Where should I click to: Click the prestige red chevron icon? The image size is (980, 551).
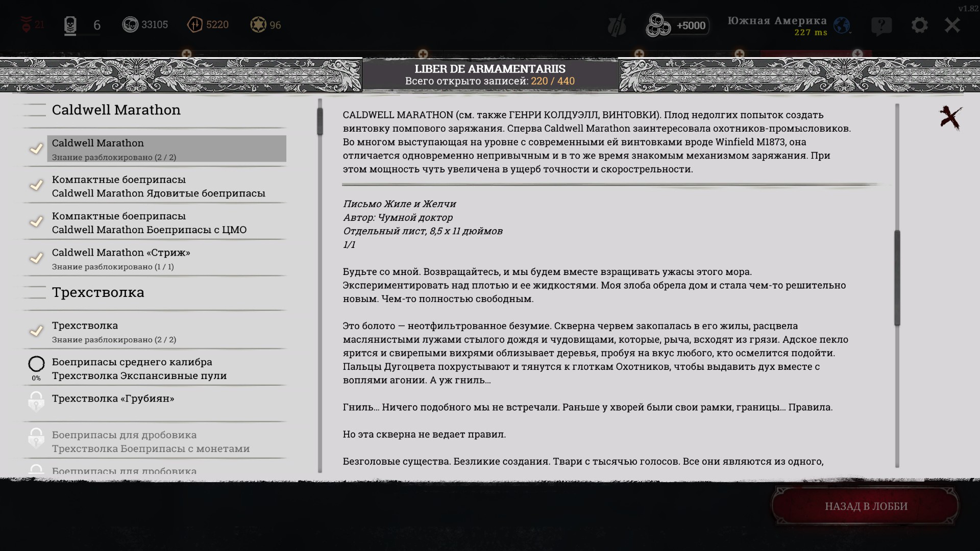26,24
